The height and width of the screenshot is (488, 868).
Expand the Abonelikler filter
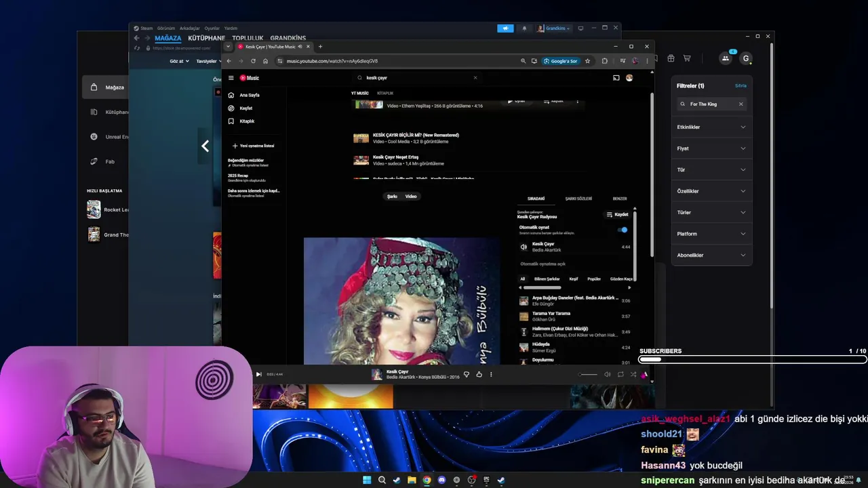(711, 255)
